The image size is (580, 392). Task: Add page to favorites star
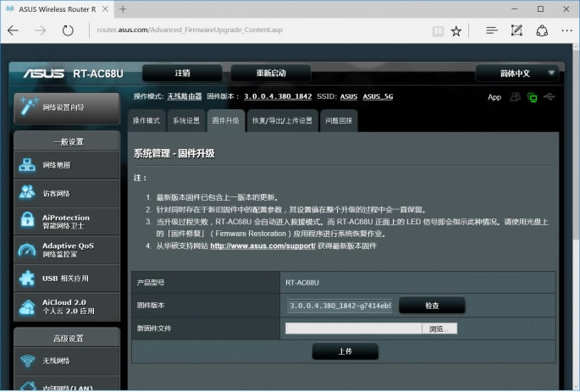pyautogui.click(x=456, y=31)
